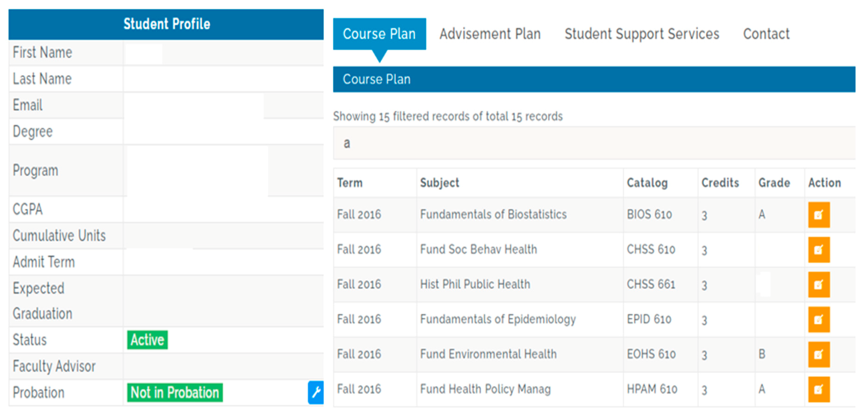
Task: Select the Course Plan tab
Action: pos(379,34)
